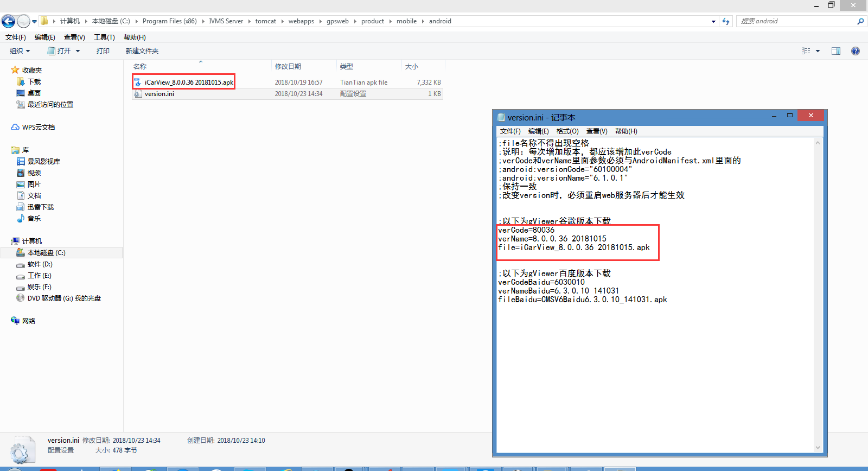
Task: Open Explorer 工具(T) menu
Action: pyautogui.click(x=104, y=37)
